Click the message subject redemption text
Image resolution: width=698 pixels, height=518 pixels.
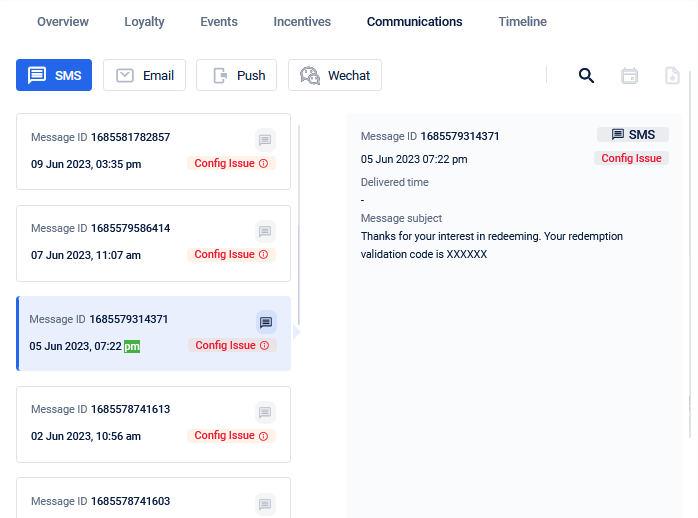491,245
